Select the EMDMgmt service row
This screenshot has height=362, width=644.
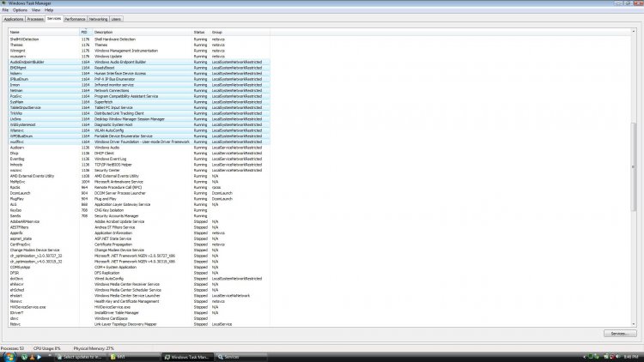click(139, 68)
